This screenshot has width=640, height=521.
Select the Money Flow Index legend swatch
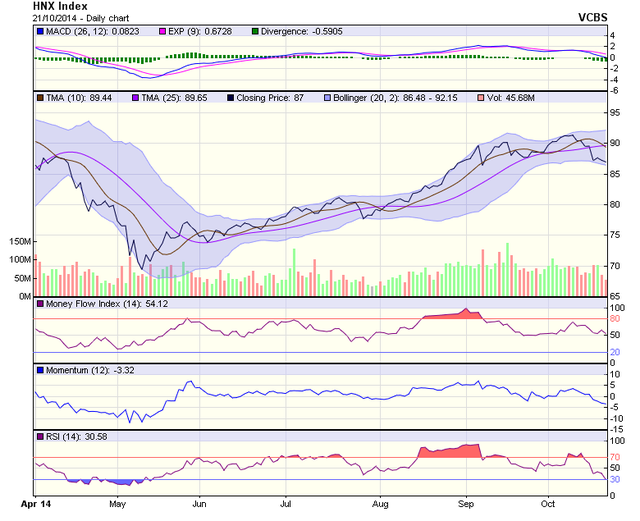pos(40,303)
